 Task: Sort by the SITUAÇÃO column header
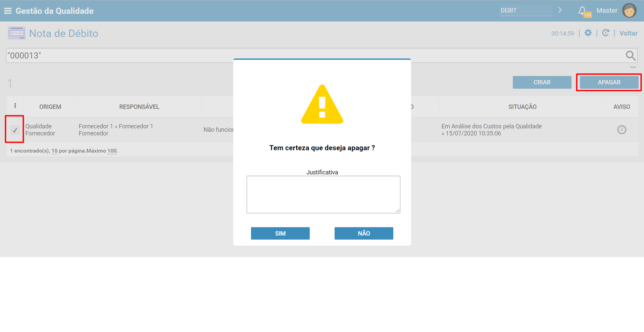[523, 107]
